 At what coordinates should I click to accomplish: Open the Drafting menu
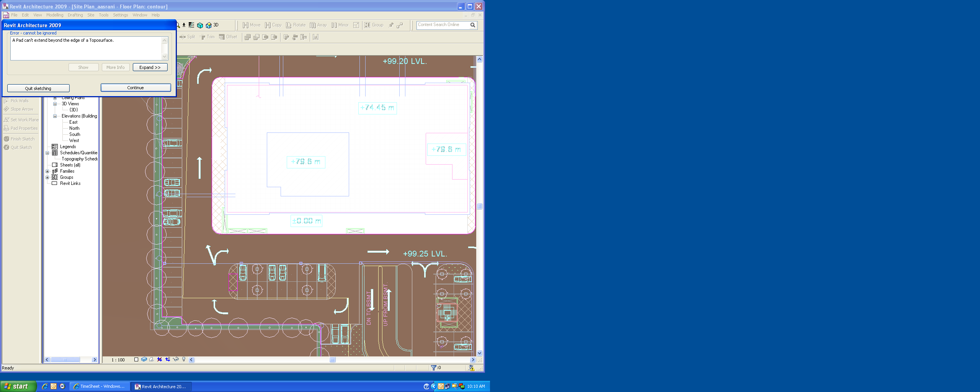(75, 15)
